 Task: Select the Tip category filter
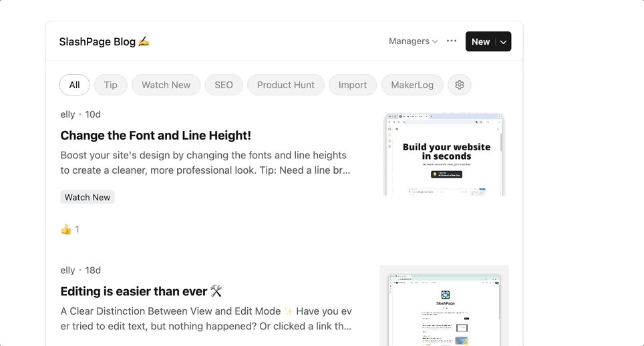110,85
